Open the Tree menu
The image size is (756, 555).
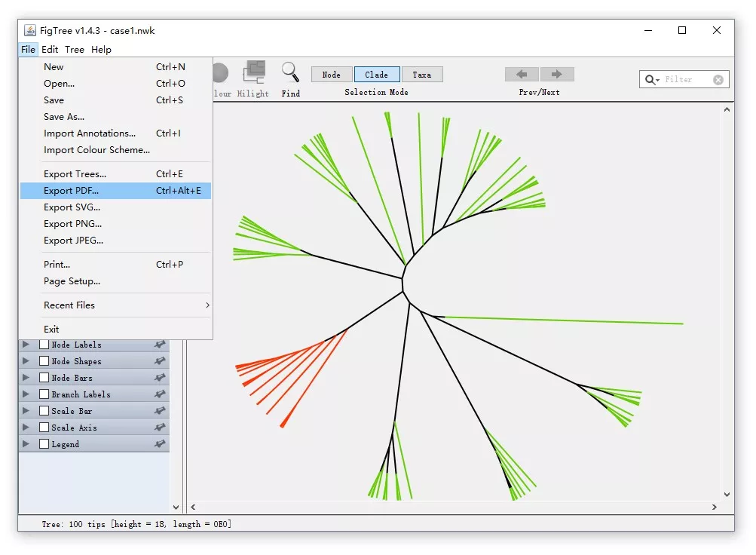pyautogui.click(x=75, y=49)
